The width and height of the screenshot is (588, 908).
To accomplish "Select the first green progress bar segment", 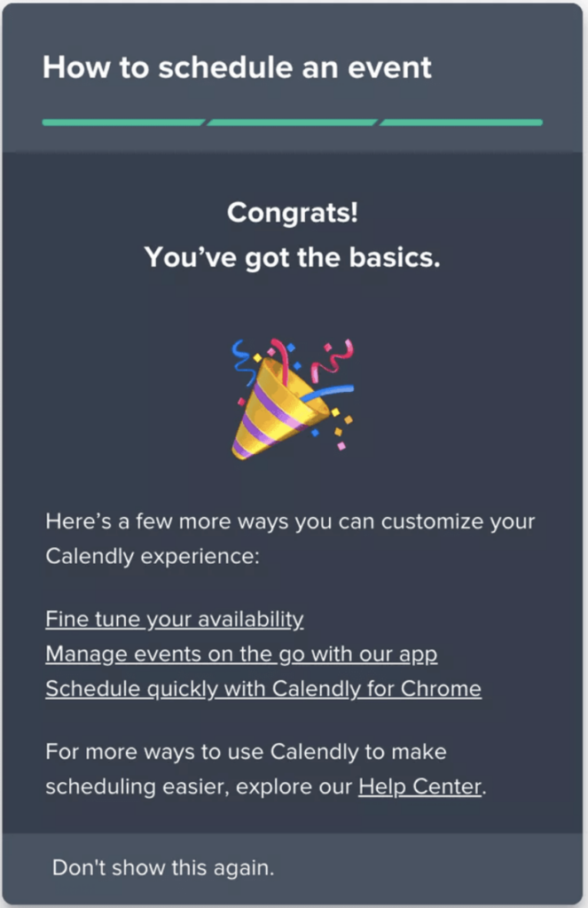I will [122, 122].
